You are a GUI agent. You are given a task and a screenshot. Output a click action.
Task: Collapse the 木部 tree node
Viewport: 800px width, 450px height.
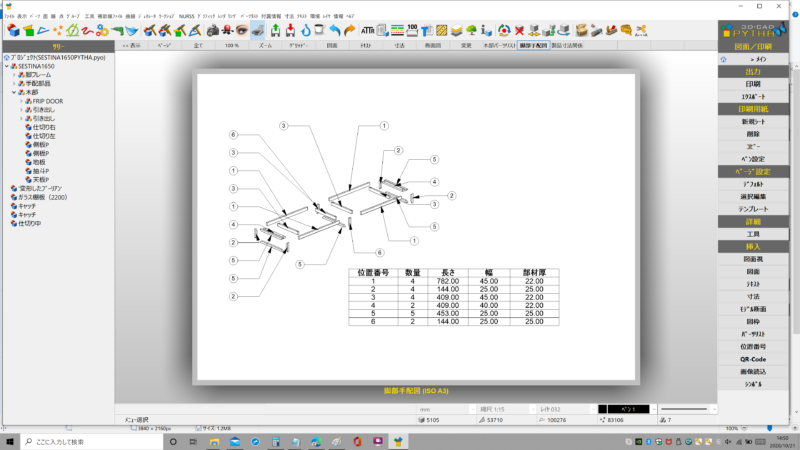point(13,92)
